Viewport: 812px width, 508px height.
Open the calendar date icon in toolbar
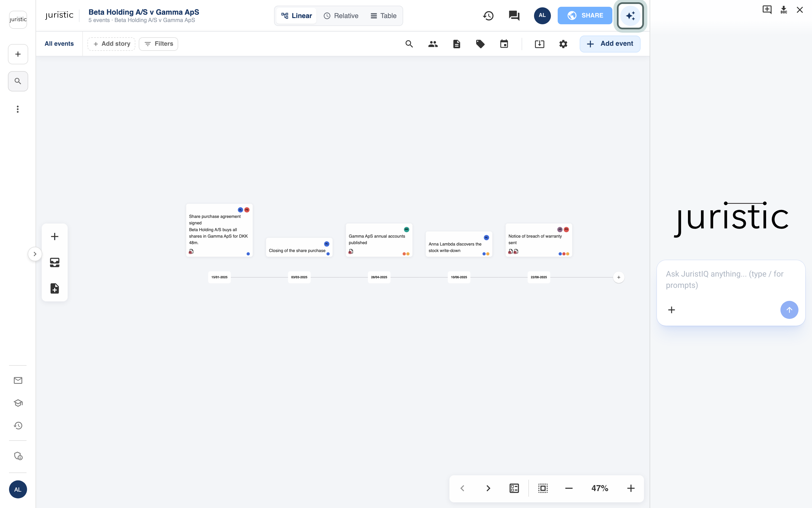click(504, 44)
